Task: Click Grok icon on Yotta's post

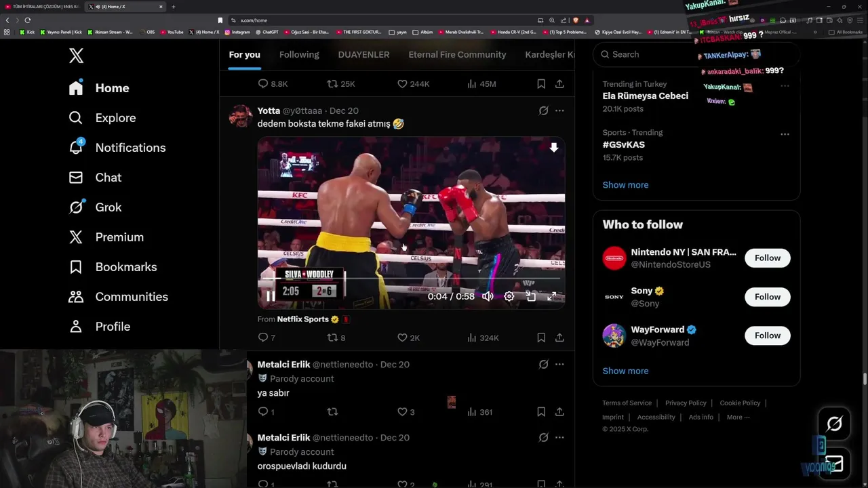Action: (x=543, y=110)
